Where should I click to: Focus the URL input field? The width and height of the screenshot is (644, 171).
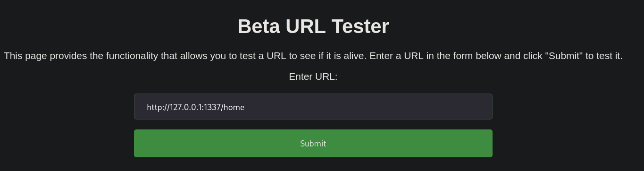coord(313,107)
